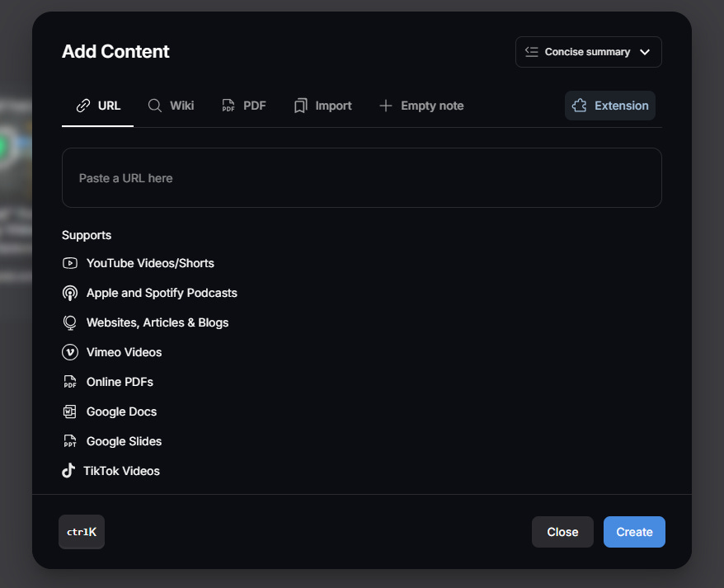This screenshot has width=724, height=588.
Task: Click the YouTube Videos/Shorts text
Action: (x=150, y=263)
